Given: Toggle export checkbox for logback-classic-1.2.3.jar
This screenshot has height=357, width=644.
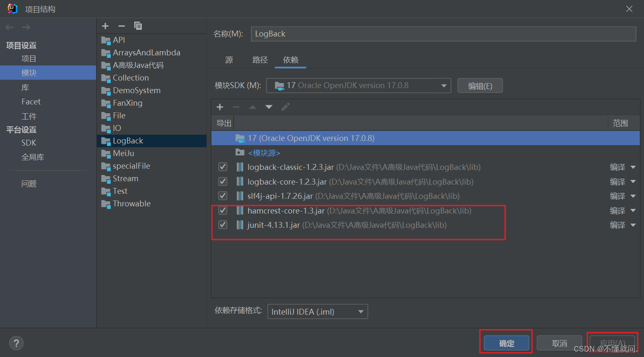Looking at the screenshot, I should pos(223,167).
